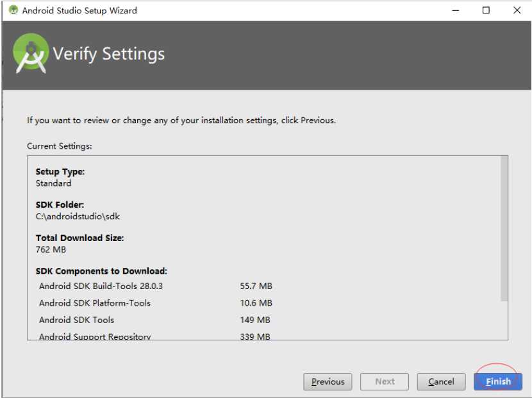Close the Setup Wizard window

[x=517, y=10]
